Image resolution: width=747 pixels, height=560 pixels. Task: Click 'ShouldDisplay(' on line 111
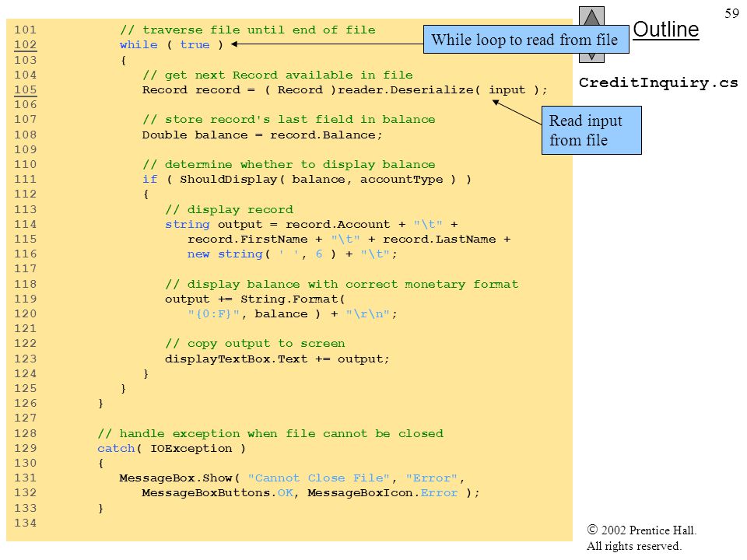tap(232, 179)
